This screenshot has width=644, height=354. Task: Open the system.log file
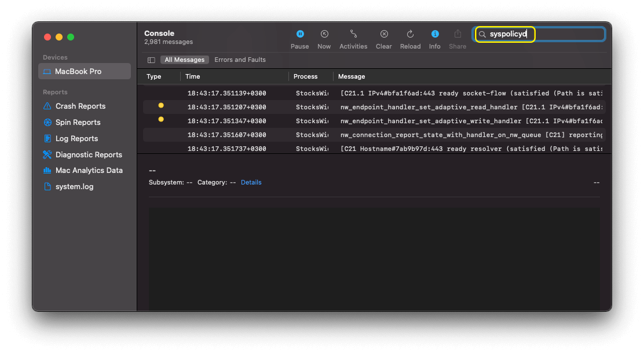pos(74,187)
